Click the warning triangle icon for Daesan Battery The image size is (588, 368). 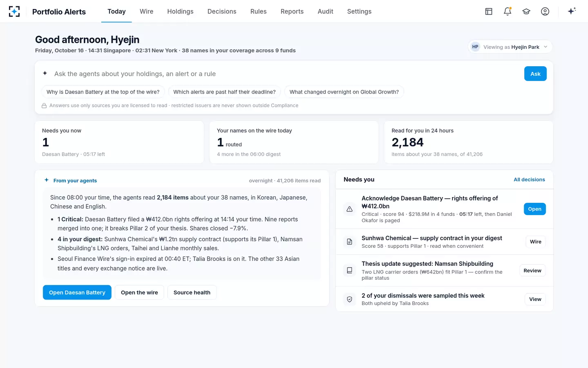click(x=350, y=209)
